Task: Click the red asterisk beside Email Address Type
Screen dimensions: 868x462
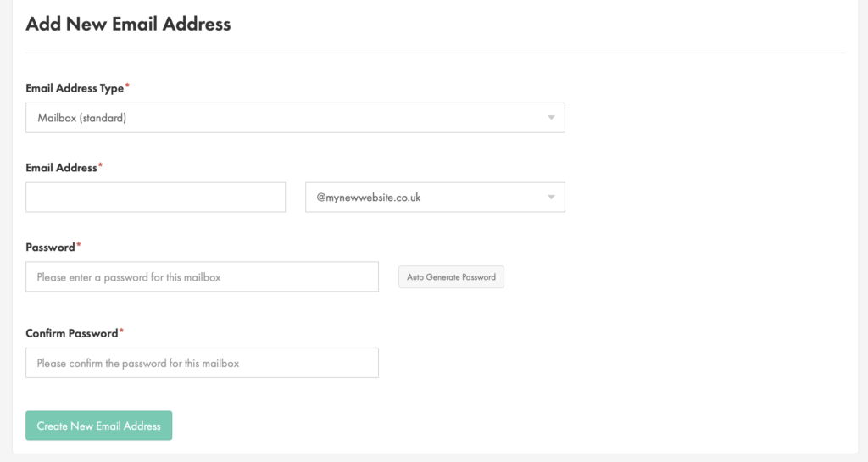Action: 127,86
